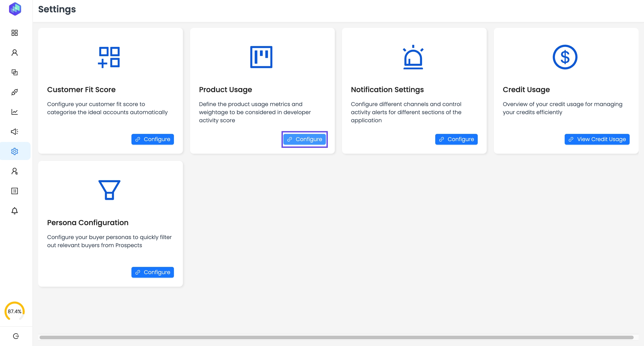Click the 87.4% circular progress indicator
Screen dimensions: 644x346
pos(15,311)
